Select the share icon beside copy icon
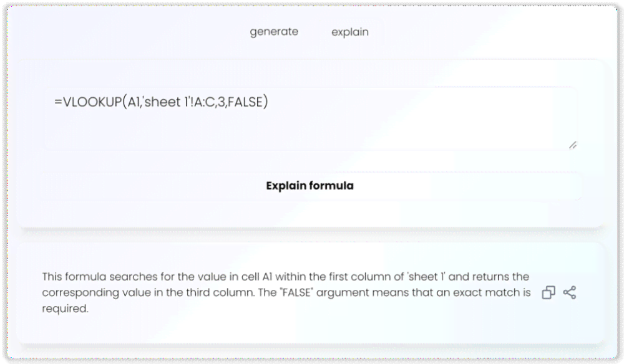Viewport: 624px width, 364px height. coord(570,292)
